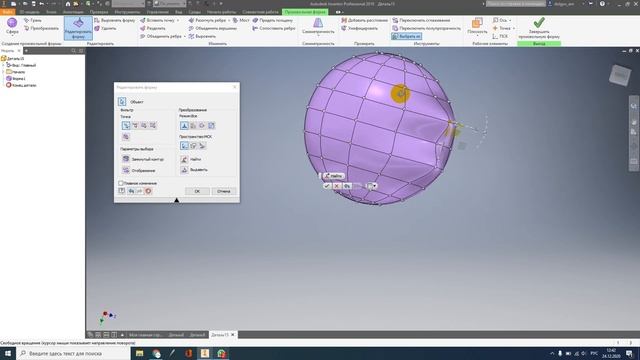The height and width of the screenshot is (360, 640).
Task: Click the Объект selector icon in dialog
Action: 122,102
